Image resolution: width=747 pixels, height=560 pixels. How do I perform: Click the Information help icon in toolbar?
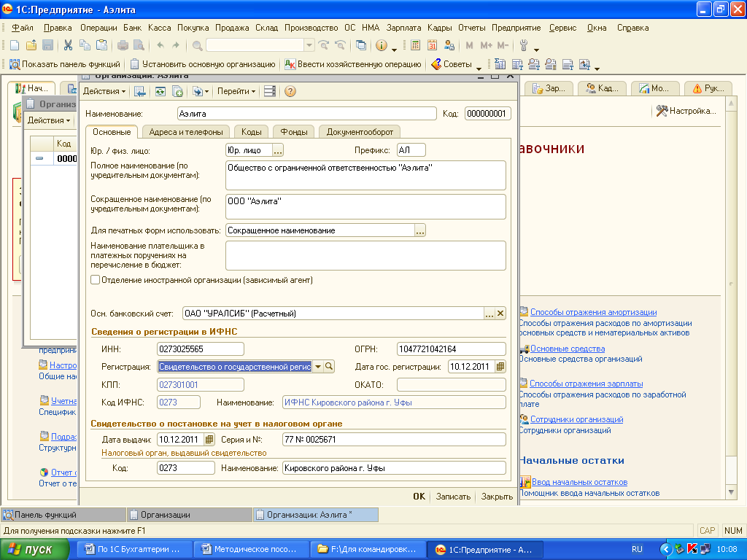[381, 45]
